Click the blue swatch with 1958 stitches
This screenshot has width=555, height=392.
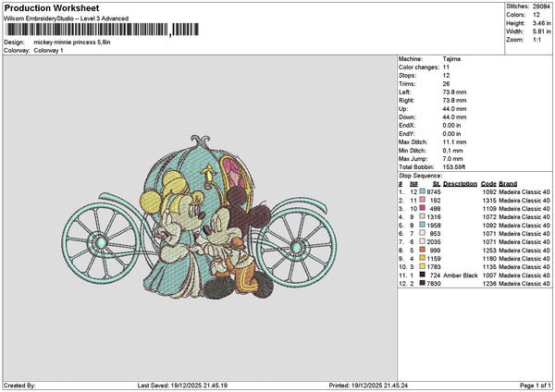click(x=422, y=225)
